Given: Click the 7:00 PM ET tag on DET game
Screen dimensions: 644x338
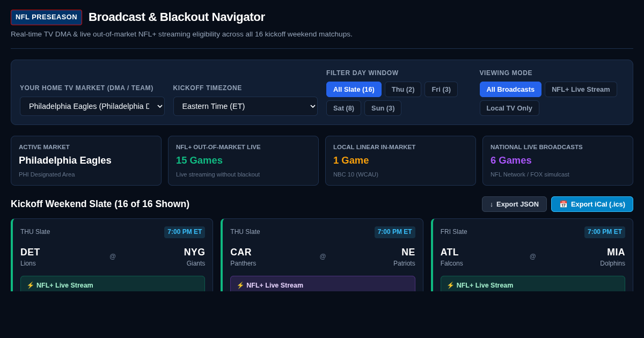Looking at the screenshot, I should click(185, 232).
